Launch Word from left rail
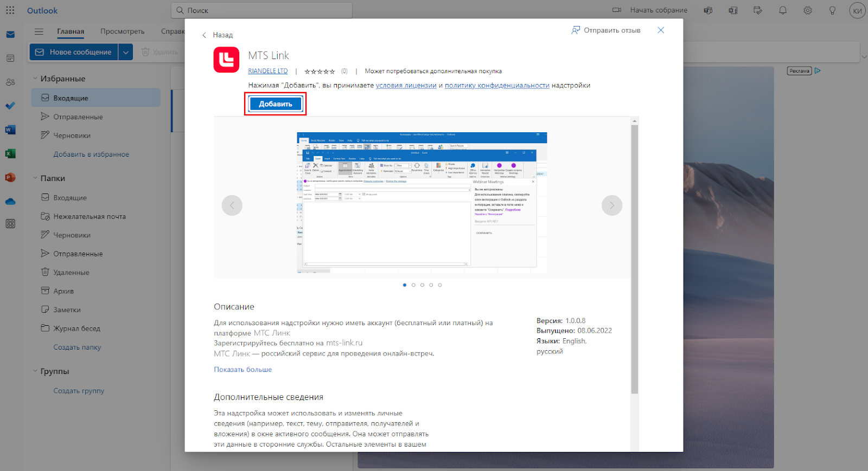This screenshot has width=868, height=471. coord(10,130)
